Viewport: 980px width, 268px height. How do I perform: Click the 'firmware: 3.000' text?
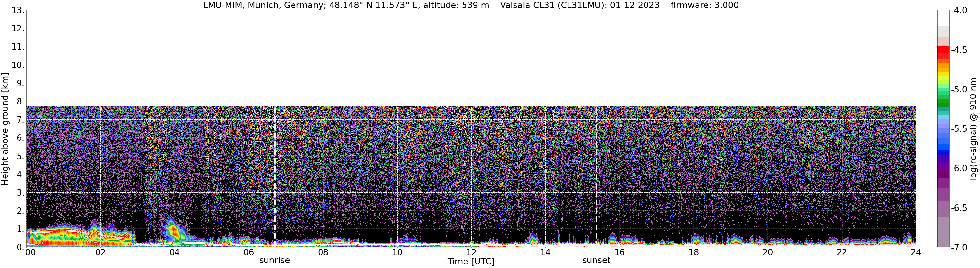tap(705, 5)
